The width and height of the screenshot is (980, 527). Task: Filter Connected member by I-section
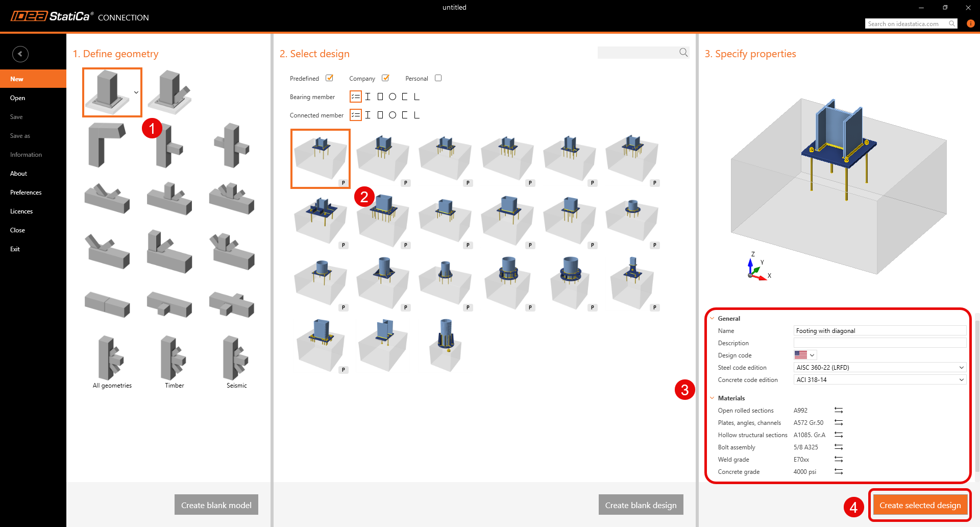(367, 115)
